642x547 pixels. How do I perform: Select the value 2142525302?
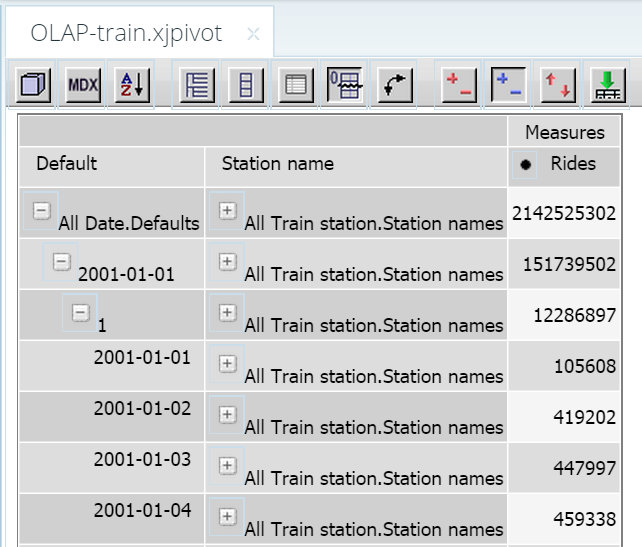pyautogui.click(x=564, y=213)
